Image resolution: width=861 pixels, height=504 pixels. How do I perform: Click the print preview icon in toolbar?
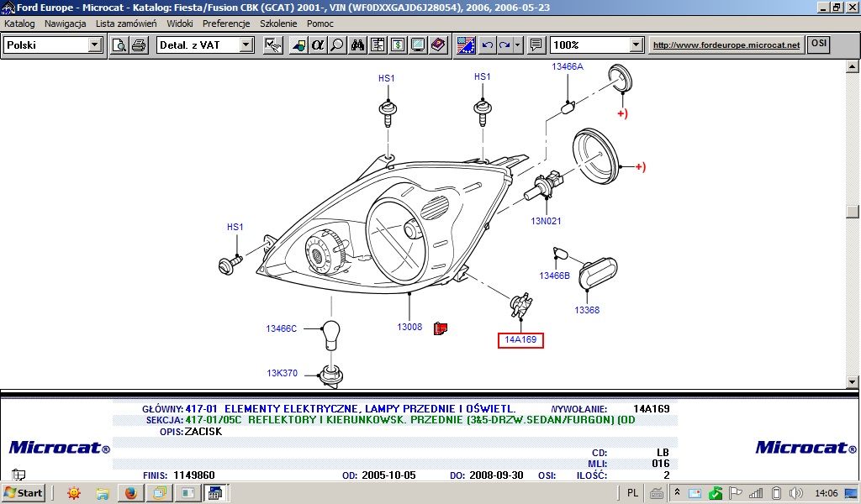point(119,45)
